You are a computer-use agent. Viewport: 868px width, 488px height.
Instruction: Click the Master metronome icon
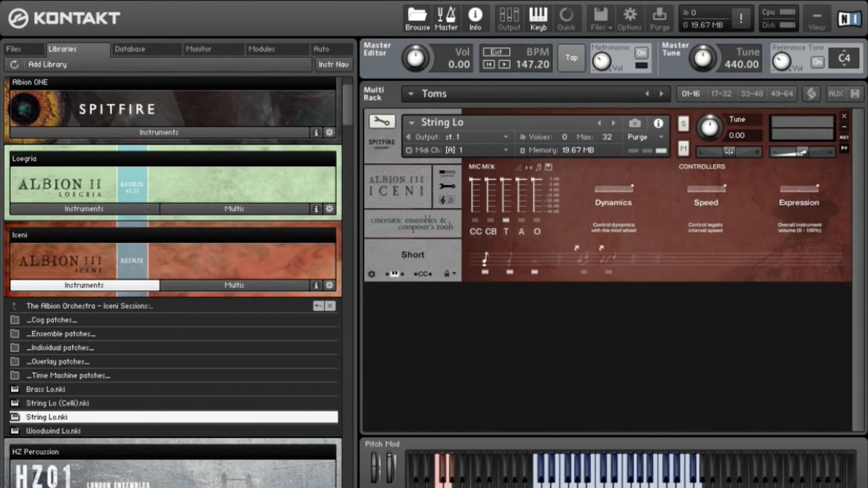(x=446, y=18)
